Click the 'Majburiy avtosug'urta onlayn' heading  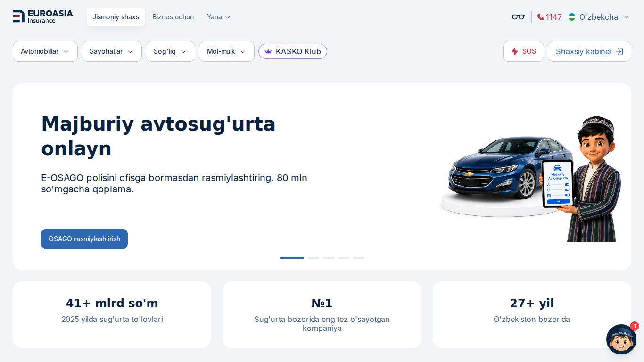point(158,136)
